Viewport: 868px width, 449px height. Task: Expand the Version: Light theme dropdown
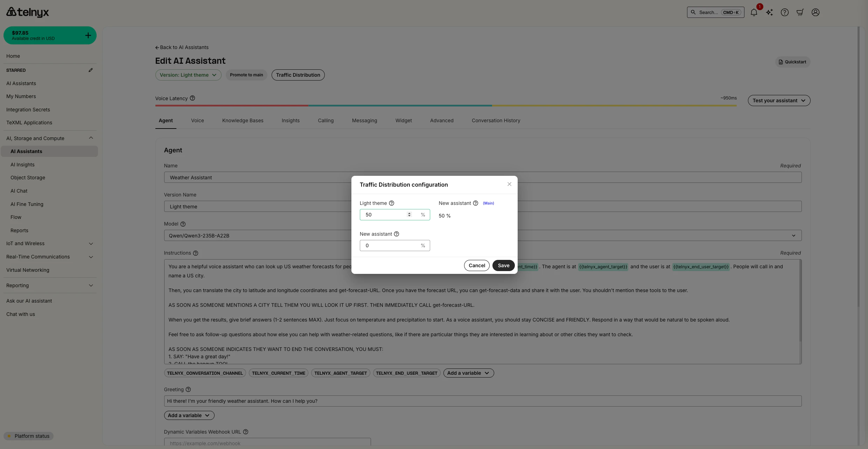[x=188, y=75]
